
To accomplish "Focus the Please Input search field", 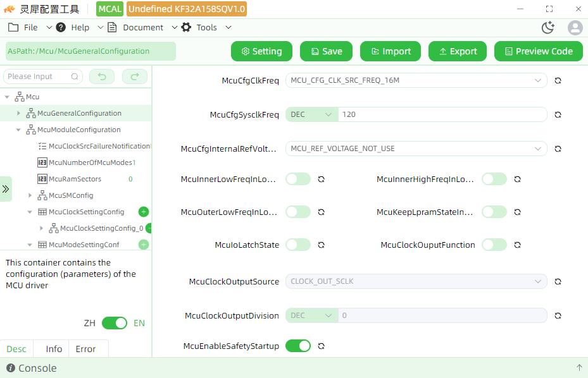I will (x=43, y=76).
